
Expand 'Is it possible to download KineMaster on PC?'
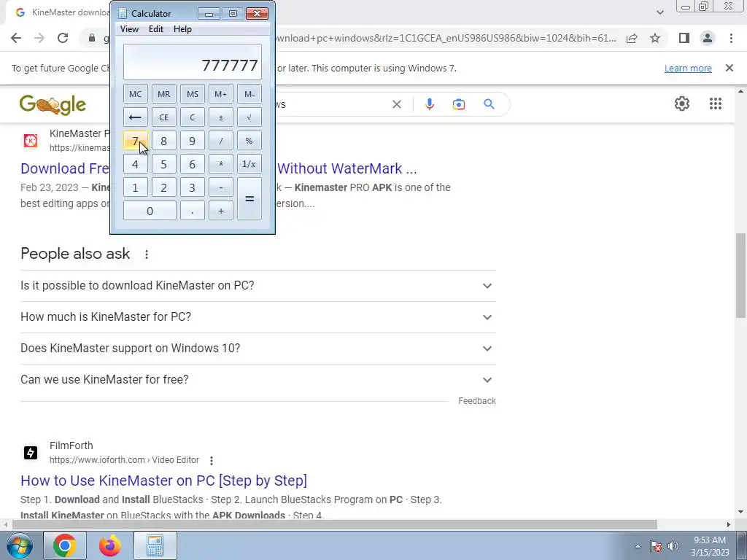(x=258, y=286)
